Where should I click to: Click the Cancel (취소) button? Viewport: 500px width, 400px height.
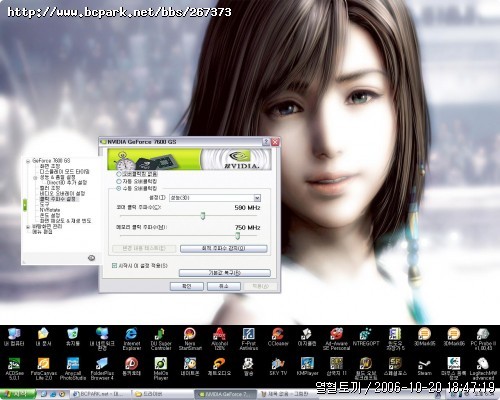tap(224, 286)
